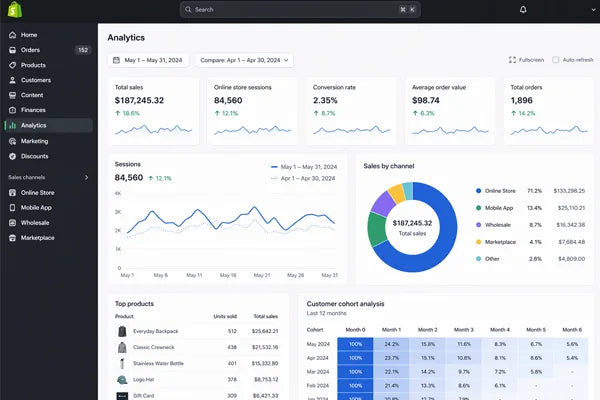Expand the Sales channels chevron
The height and width of the screenshot is (400, 600).
[86, 177]
